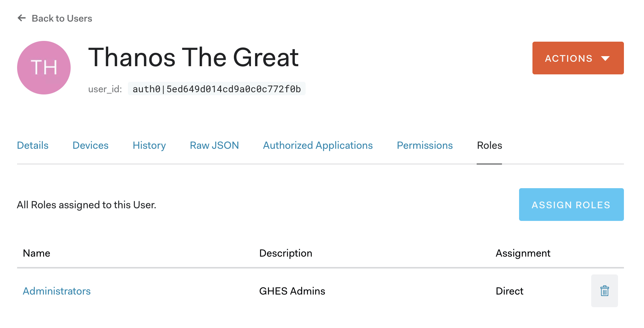Switch to the Devices tab
Image resolution: width=644 pixels, height=328 pixels.
click(90, 145)
